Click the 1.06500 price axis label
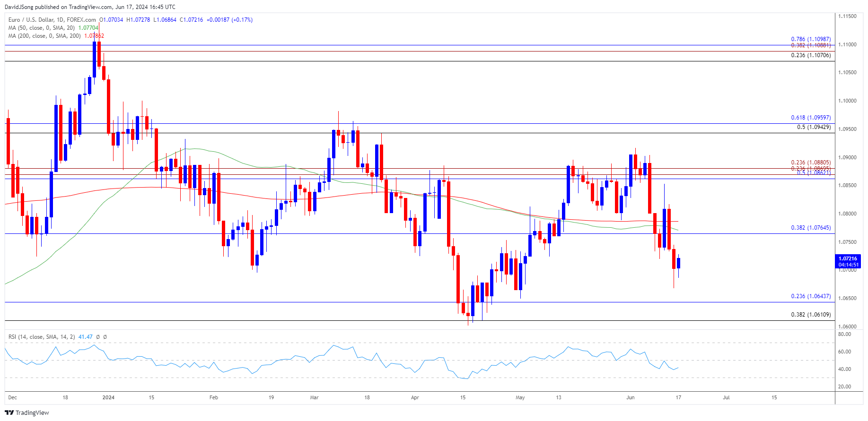 tap(847, 298)
